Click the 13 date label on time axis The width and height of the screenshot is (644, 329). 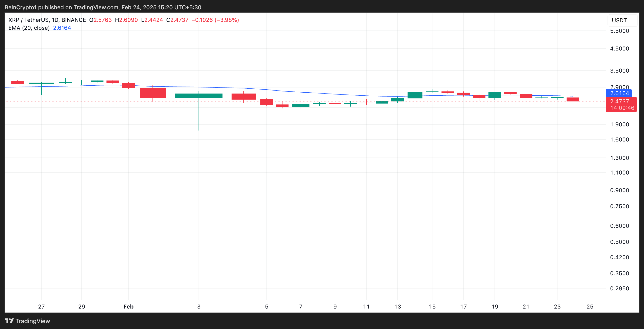397,306
